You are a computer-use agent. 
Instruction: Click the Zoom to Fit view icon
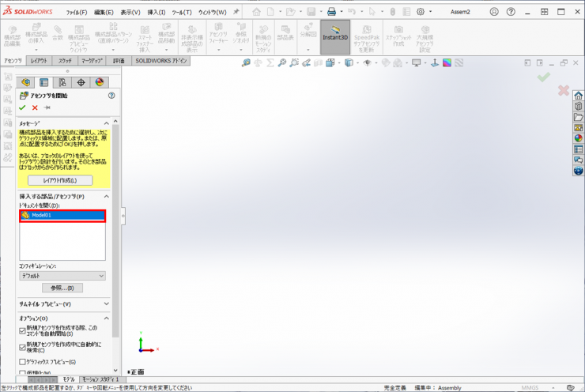tap(246, 63)
